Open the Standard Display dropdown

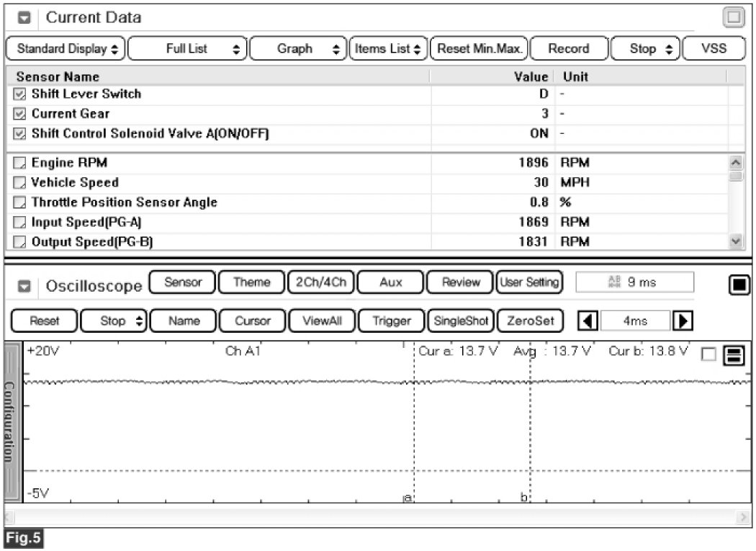coord(66,49)
